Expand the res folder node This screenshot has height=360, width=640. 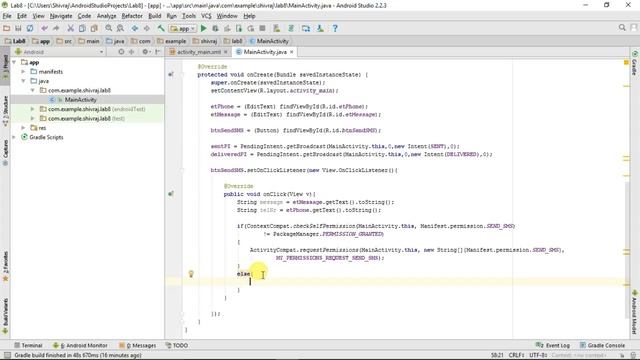pos(23,128)
